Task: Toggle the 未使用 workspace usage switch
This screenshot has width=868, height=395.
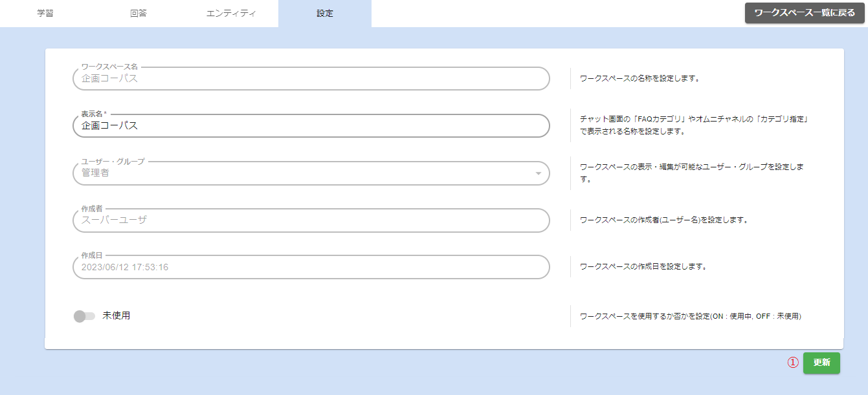Action: pos(84,316)
